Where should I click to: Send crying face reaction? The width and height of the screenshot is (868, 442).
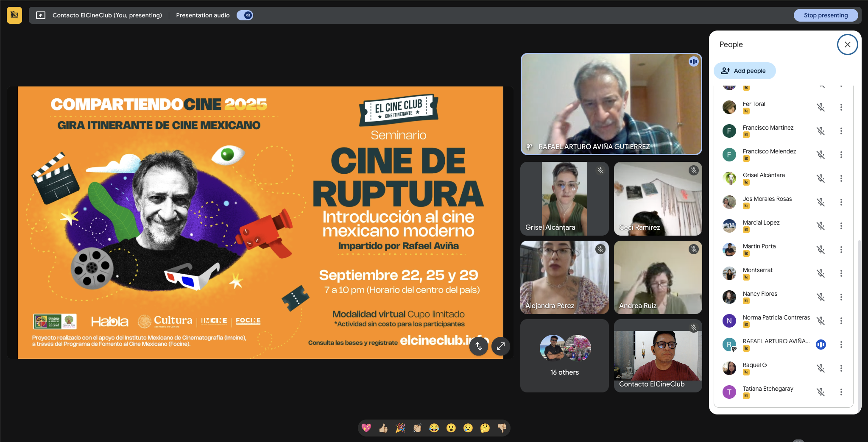tap(468, 428)
